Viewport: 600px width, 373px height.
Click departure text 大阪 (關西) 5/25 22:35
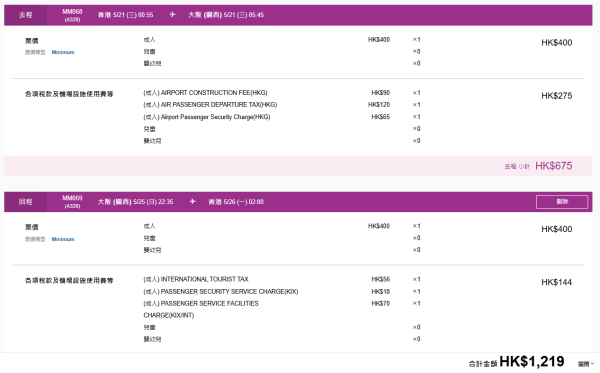pyautogui.click(x=135, y=202)
